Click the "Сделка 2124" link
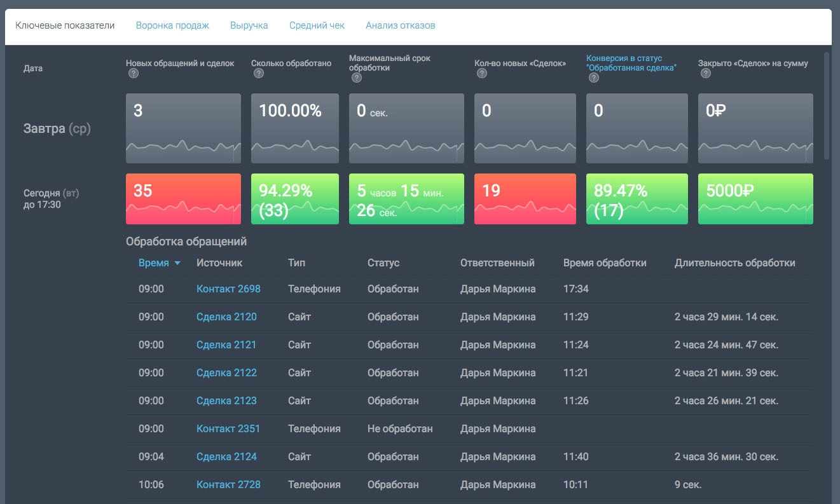The height and width of the screenshot is (504, 840). [226, 456]
